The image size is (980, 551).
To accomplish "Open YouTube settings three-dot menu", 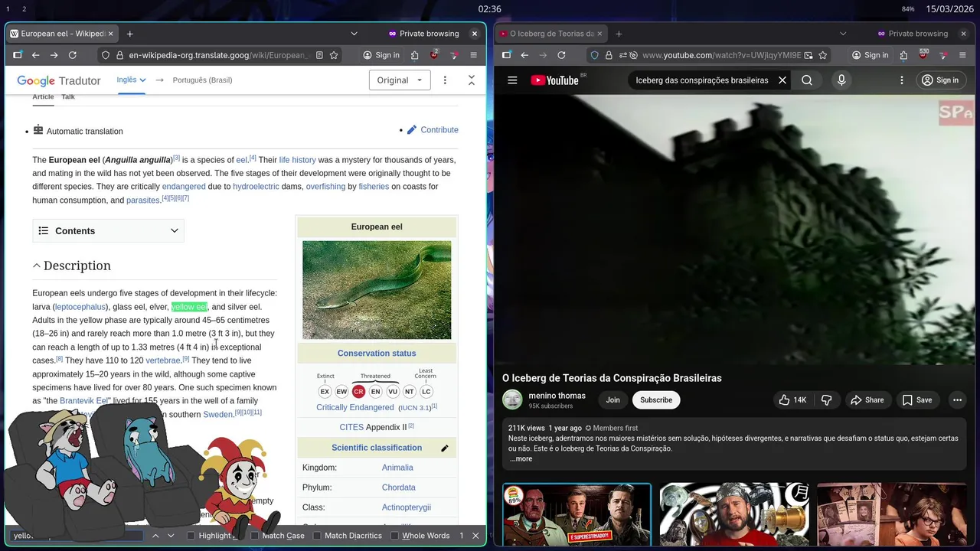I will tap(901, 80).
